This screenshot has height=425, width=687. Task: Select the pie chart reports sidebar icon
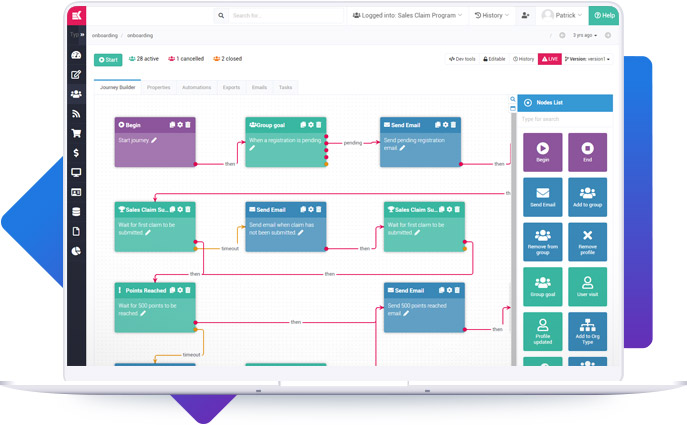76,251
